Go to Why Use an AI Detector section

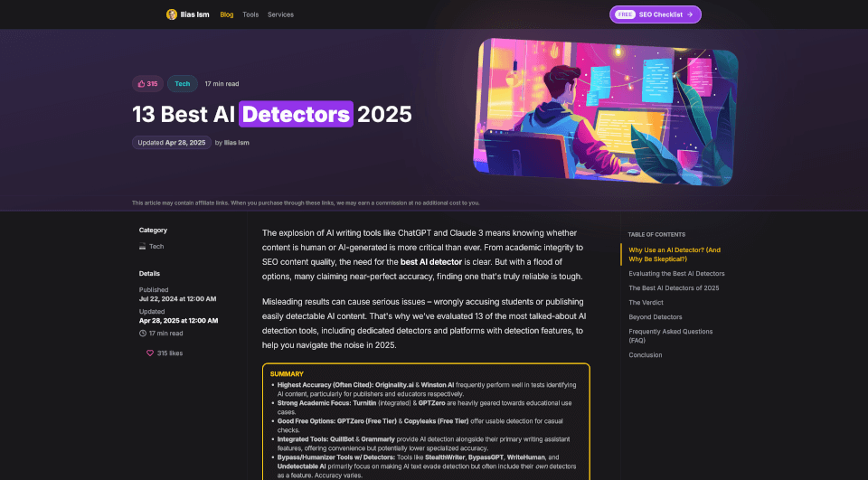(x=675, y=255)
